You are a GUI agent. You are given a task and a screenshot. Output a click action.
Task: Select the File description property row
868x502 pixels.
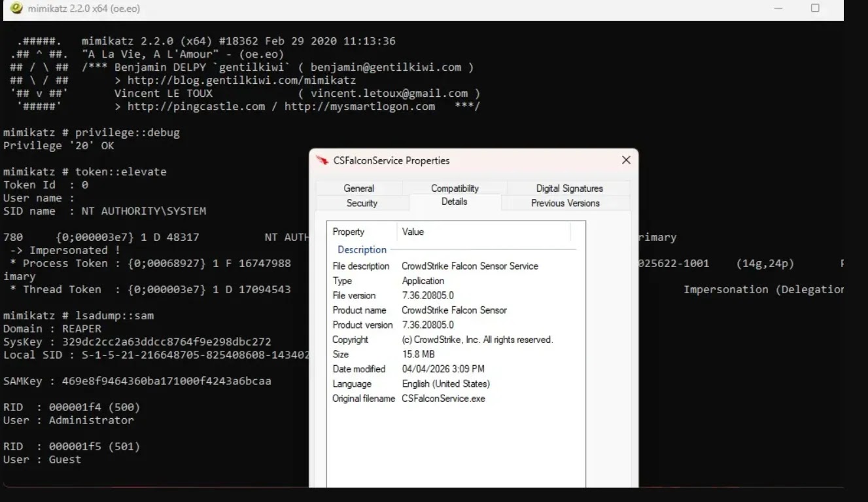point(455,266)
